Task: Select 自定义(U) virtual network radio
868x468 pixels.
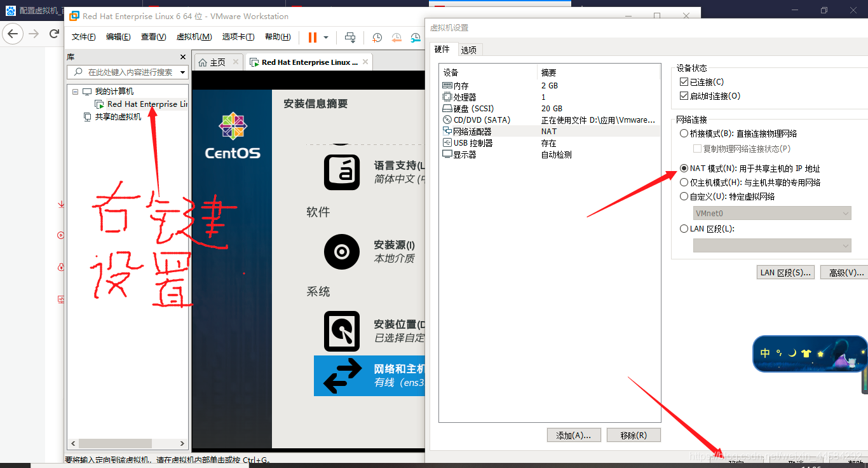Action: 684,196
